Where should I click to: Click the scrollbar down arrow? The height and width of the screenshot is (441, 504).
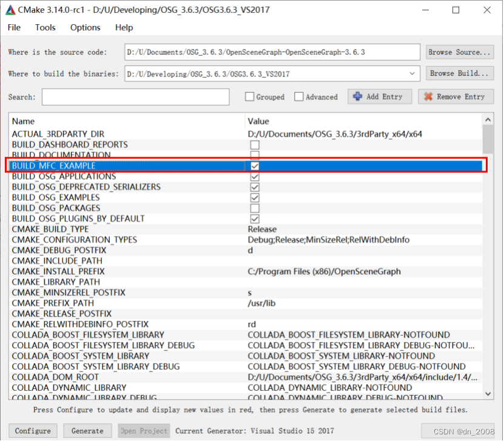(x=488, y=394)
